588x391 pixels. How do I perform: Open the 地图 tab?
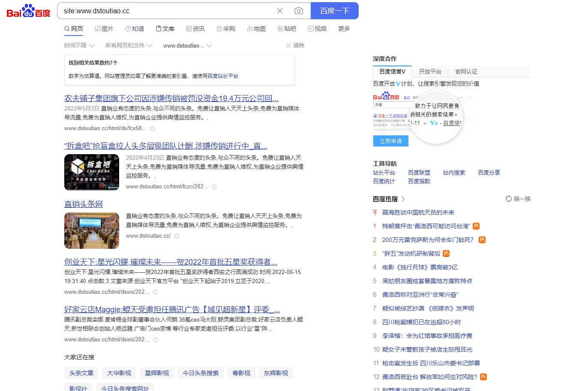pos(256,29)
